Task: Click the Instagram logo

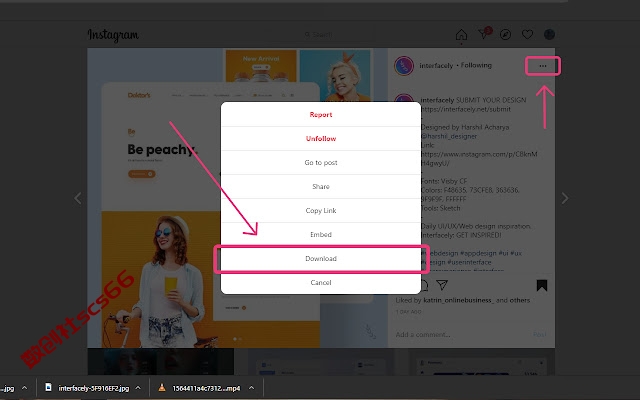Action: pyautogui.click(x=113, y=35)
